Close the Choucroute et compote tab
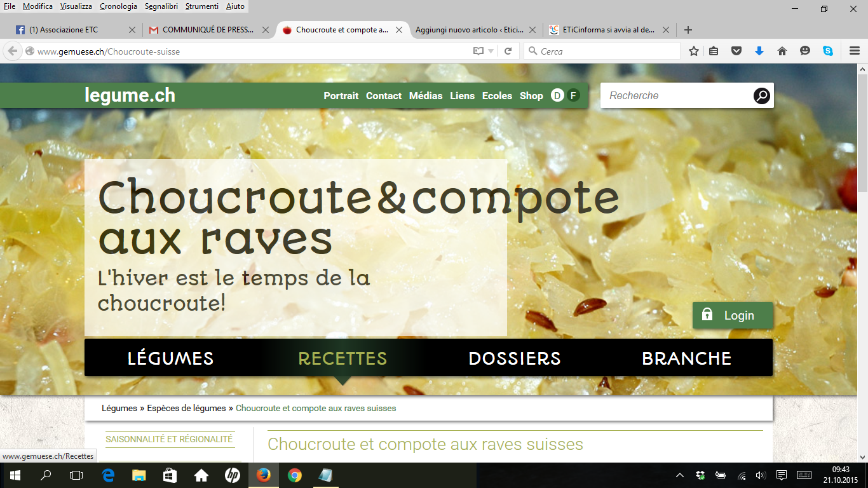 (x=399, y=30)
